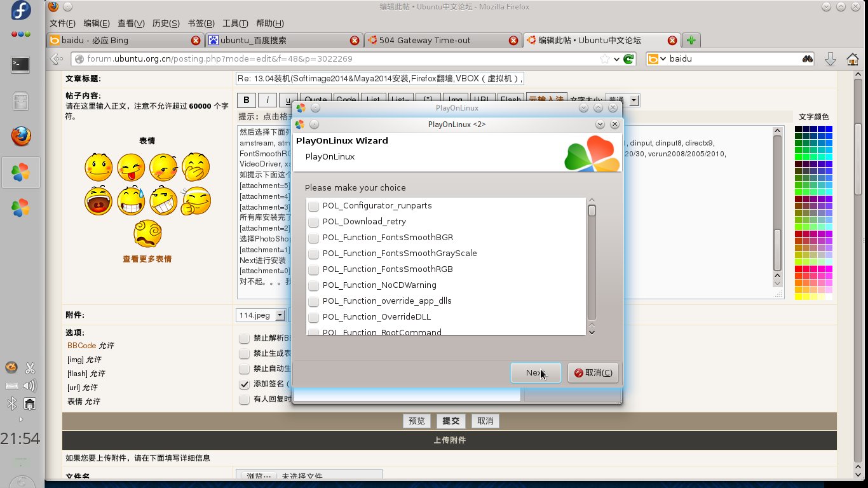Viewport: 868px width, 488px height.
Task: Open the wired network tray icon
Action: [x=30, y=403]
